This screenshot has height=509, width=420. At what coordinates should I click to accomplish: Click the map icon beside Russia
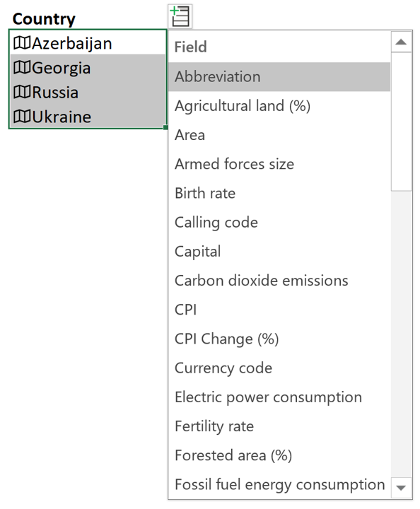(x=22, y=92)
